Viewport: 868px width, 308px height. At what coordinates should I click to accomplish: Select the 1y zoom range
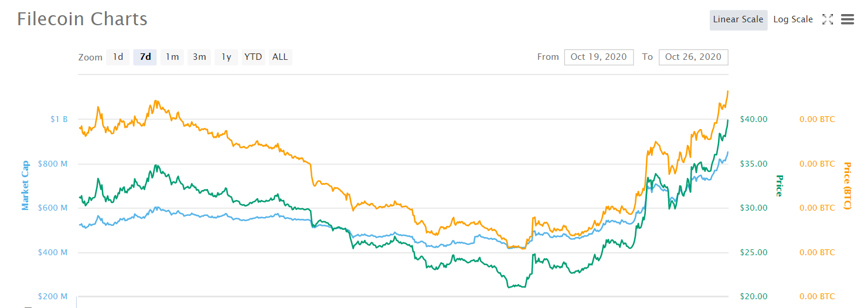coord(226,57)
